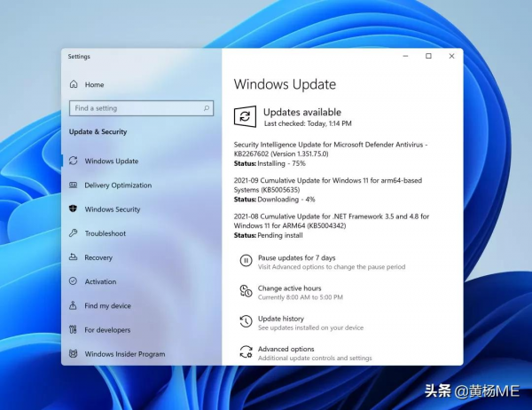This screenshot has height=410, width=532.
Task: Close the Settings window
Action: click(x=451, y=56)
